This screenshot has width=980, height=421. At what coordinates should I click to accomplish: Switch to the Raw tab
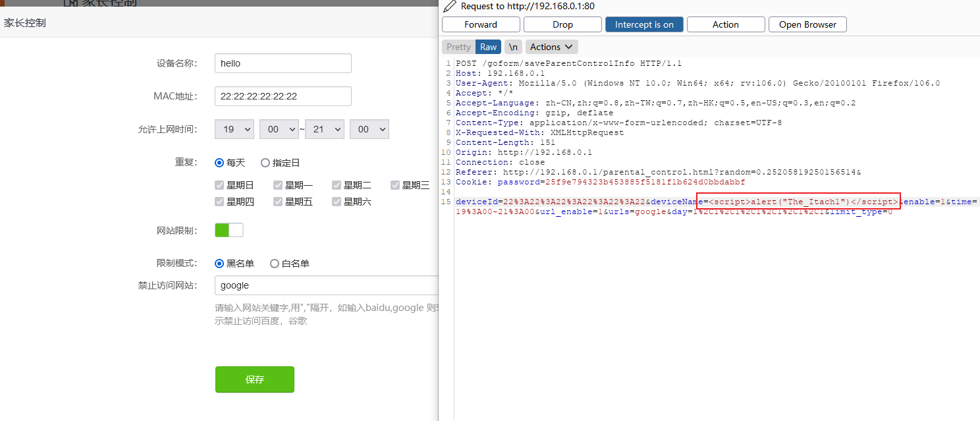pyautogui.click(x=488, y=47)
